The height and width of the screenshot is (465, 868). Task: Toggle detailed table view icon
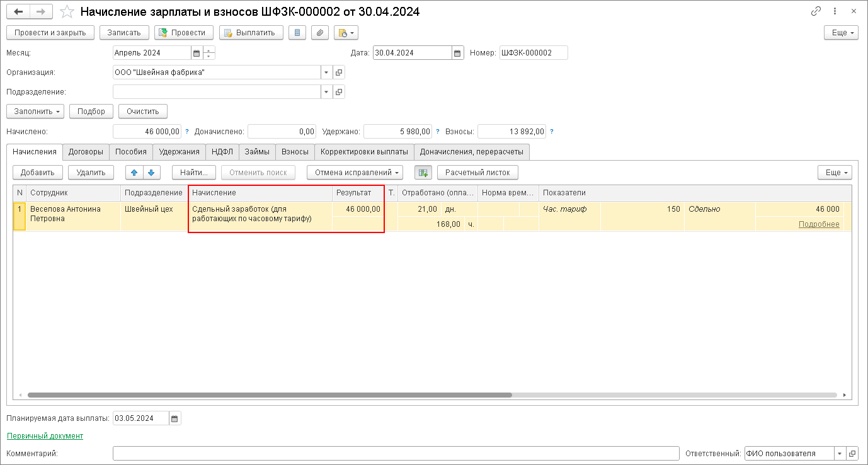click(x=423, y=172)
